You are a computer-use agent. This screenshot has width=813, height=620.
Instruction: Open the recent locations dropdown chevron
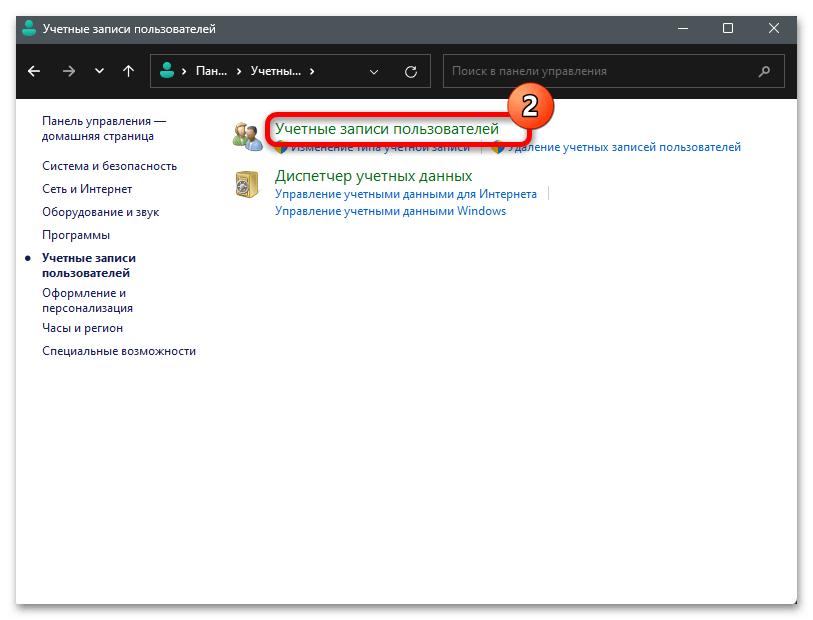click(x=98, y=71)
